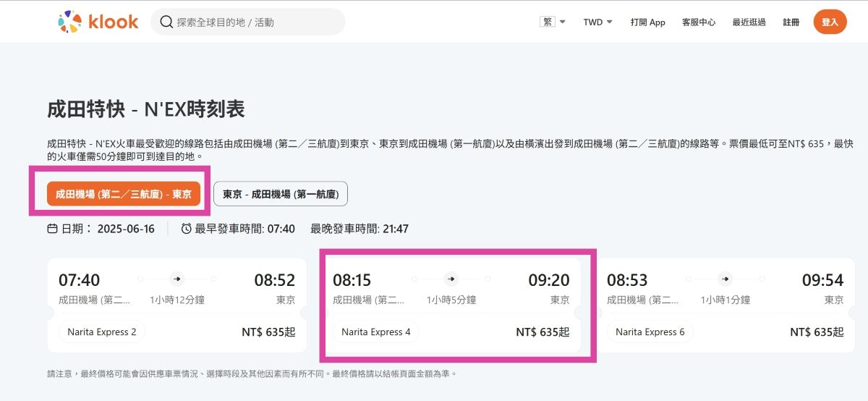Click the 最晚發車時間: 21:47 text

pyautogui.click(x=359, y=229)
